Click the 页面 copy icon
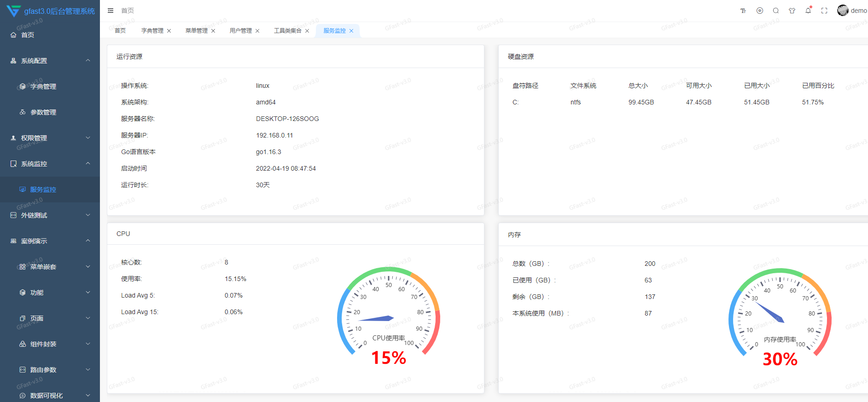Screen dimensions: 868x402 (x=23, y=318)
